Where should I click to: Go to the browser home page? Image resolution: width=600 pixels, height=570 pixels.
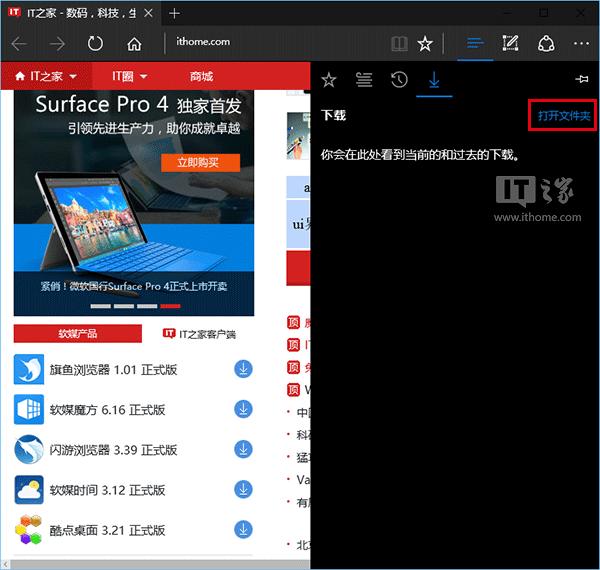[x=134, y=44]
